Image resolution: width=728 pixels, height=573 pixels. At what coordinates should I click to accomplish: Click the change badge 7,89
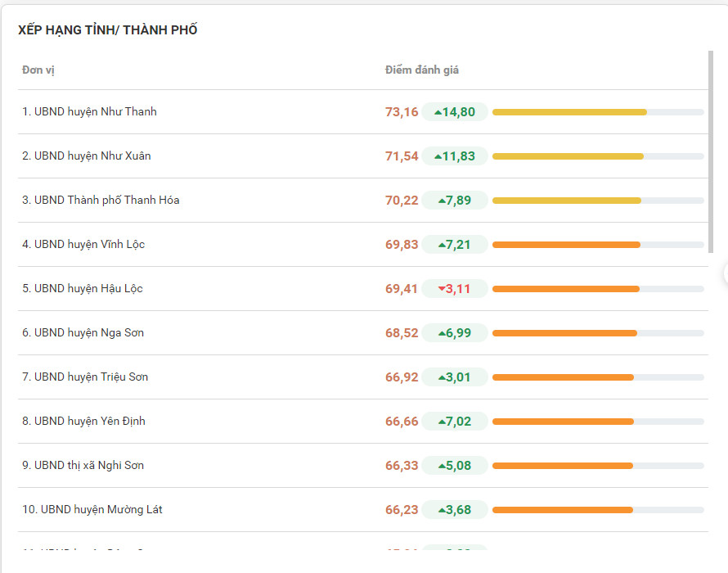[455, 201]
